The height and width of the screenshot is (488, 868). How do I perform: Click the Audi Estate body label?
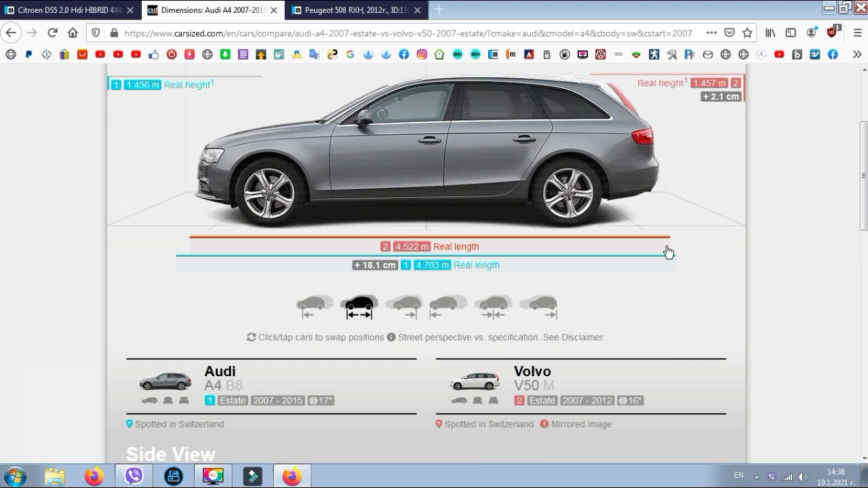coord(233,401)
